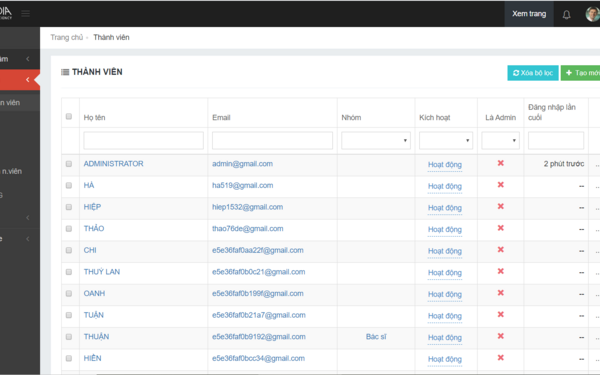This screenshot has height=375, width=600.
Task: Select checkbox for HÀ row
Action: [x=69, y=185]
